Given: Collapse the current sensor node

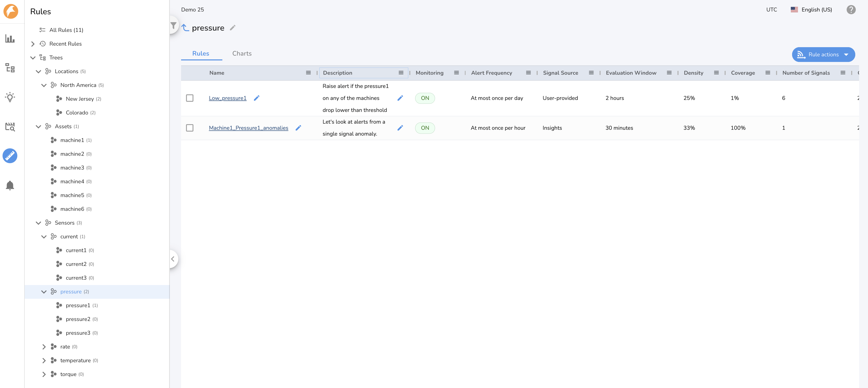Looking at the screenshot, I should pos(44,237).
